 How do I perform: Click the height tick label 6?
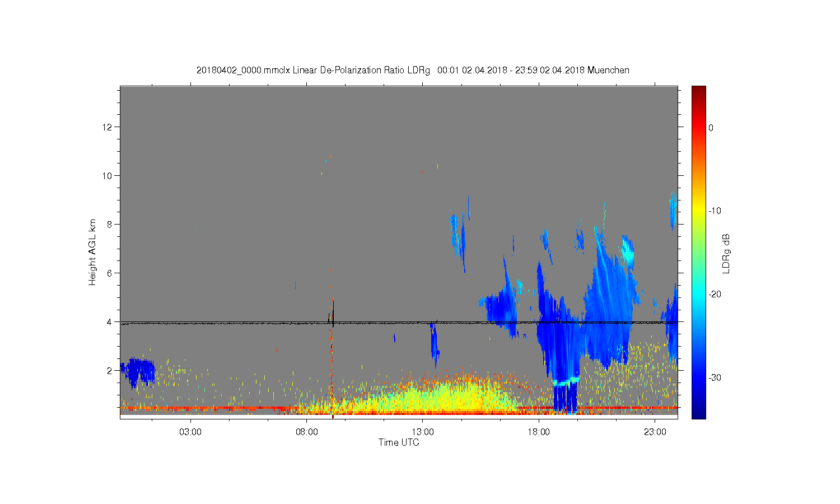tap(109, 273)
